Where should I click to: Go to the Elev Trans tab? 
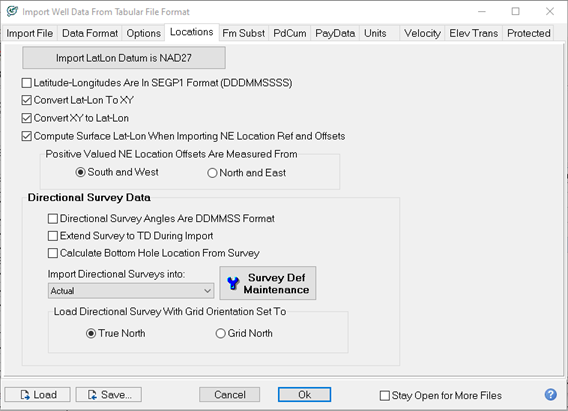tap(473, 33)
